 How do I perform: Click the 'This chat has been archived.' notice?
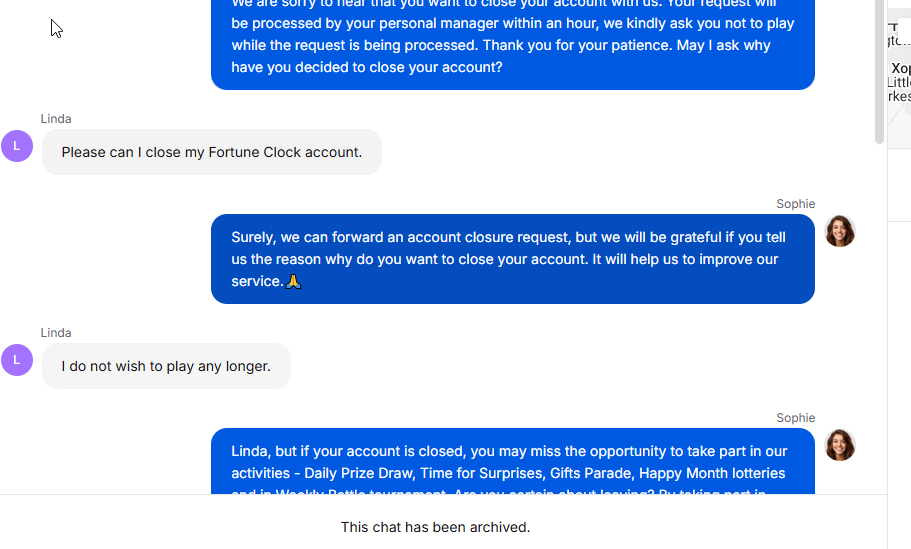[x=435, y=527]
